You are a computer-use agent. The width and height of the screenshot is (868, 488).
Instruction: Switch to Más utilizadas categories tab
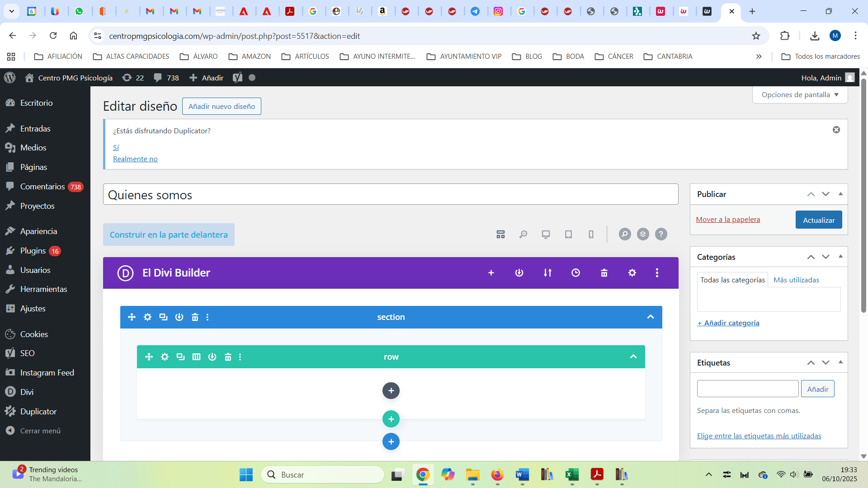coord(796,280)
